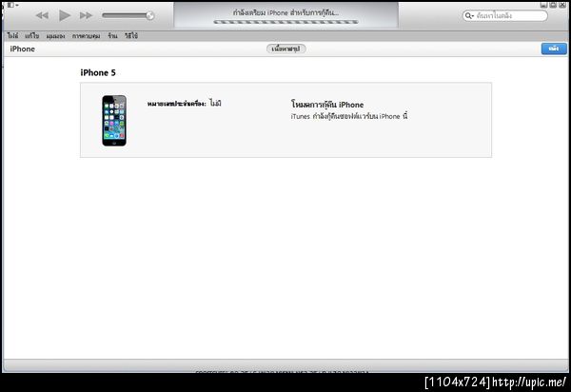Open the iTunes window menu icon in the top-left corner
This screenshot has width=571, height=392.
click(x=12, y=5)
